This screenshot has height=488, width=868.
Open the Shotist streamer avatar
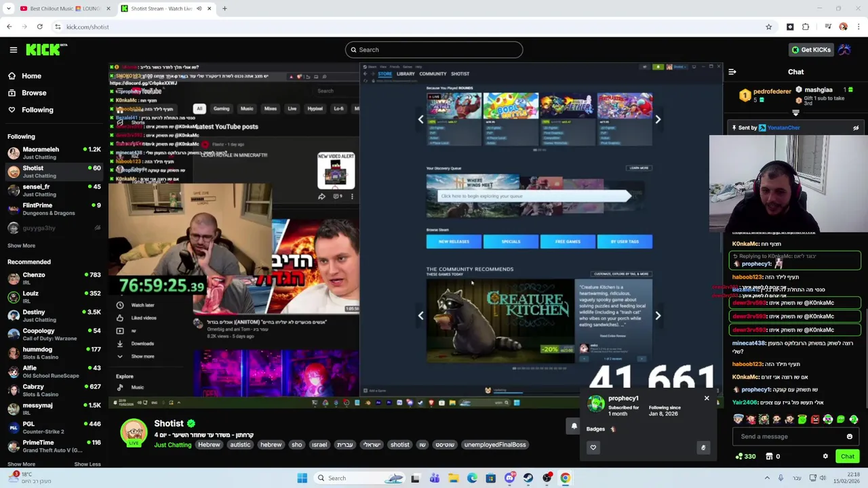(x=134, y=432)
